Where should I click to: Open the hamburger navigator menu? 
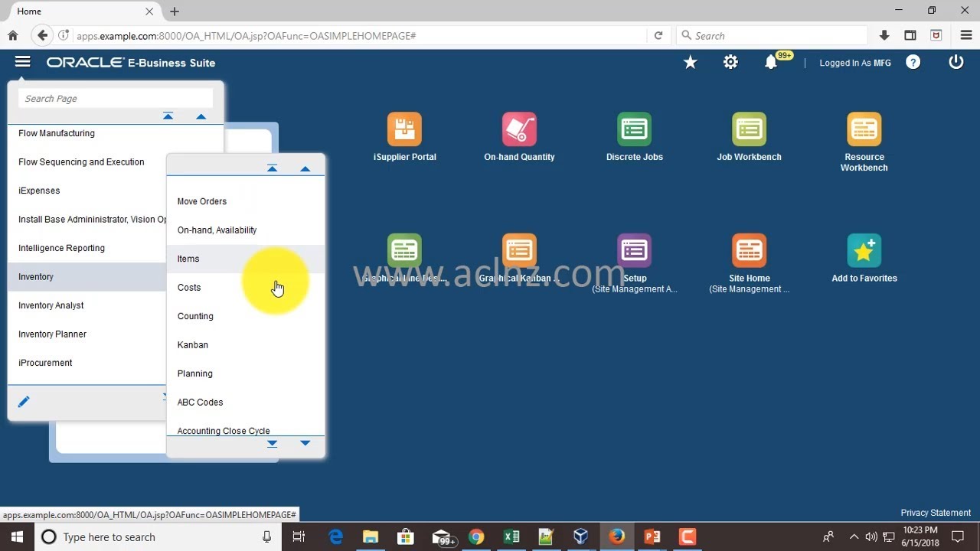pyautogui.click(x=22, y=62)
